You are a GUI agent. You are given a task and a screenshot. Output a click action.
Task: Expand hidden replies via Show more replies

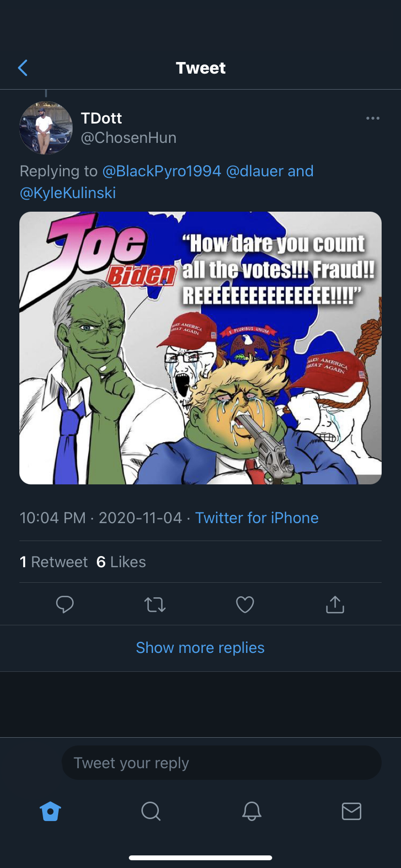(200, 648)
